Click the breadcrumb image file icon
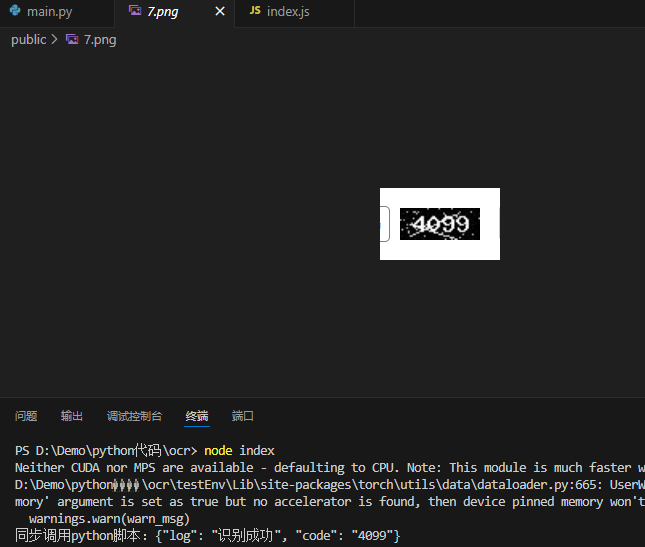 point(72,39)
